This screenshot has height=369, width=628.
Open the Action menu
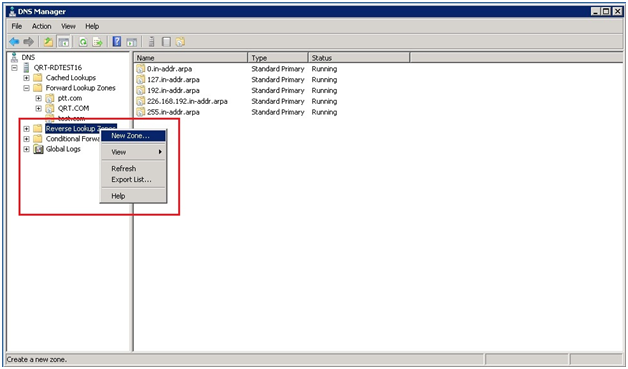pos(42,26)
